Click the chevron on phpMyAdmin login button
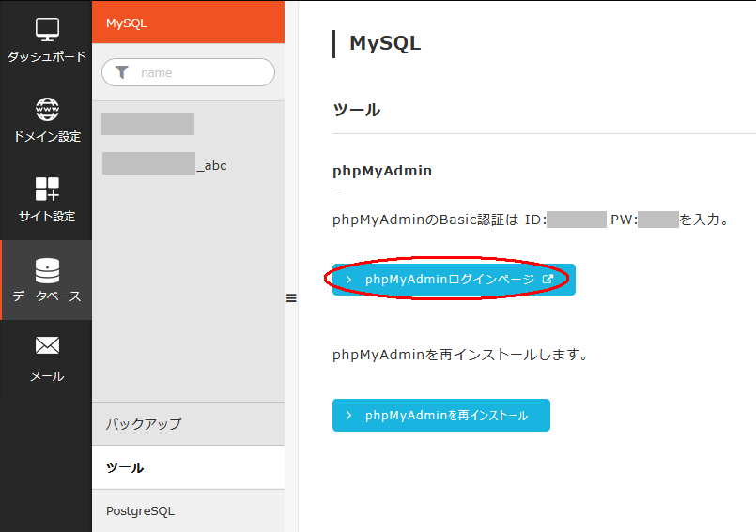This screenshot has height=532, width=756. pyautogui.click(x=349, y=280)
